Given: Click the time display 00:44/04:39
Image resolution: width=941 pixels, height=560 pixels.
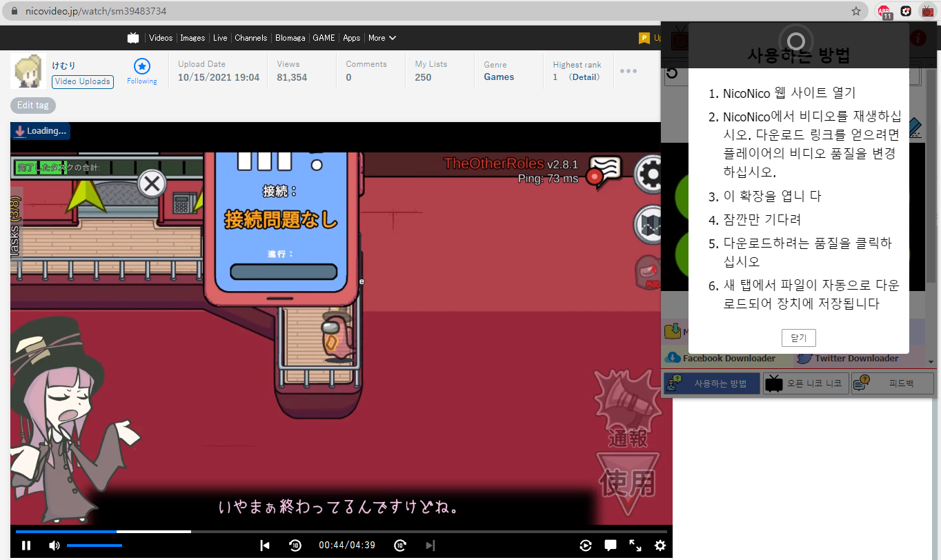Looking at the screenshot, I should 347,546.
